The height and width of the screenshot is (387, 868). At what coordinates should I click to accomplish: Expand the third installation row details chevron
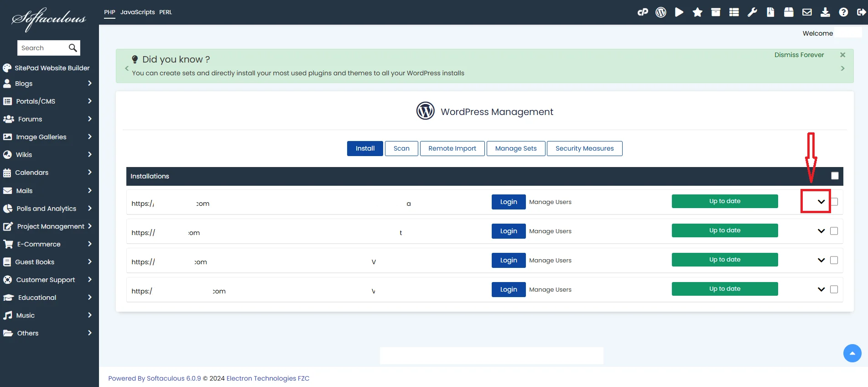(821, 260)
